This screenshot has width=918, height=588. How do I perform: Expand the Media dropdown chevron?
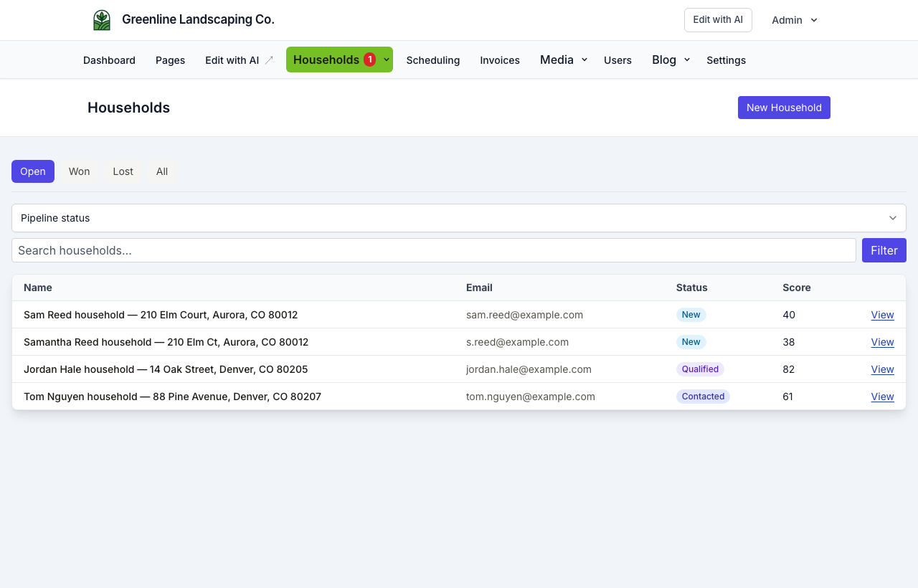585,60
